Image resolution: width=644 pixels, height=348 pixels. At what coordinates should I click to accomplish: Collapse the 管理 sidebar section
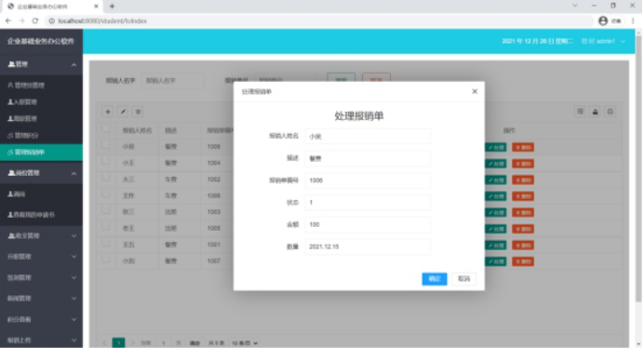(x=41, y=64)
